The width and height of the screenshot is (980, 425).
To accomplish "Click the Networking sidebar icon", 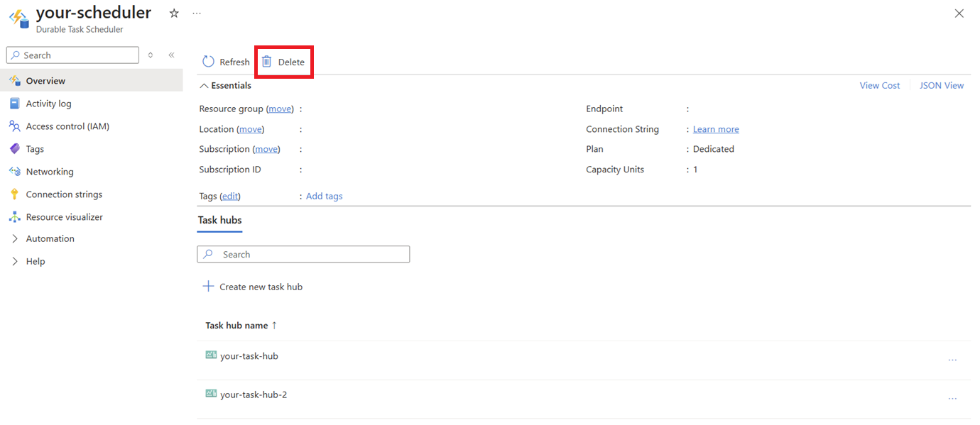I will coord(15,171).
